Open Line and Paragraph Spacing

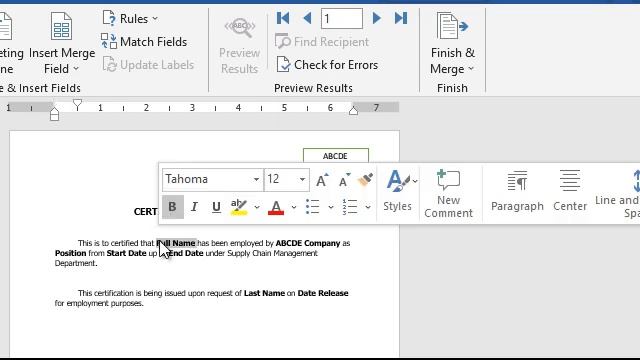coord(618,193)
